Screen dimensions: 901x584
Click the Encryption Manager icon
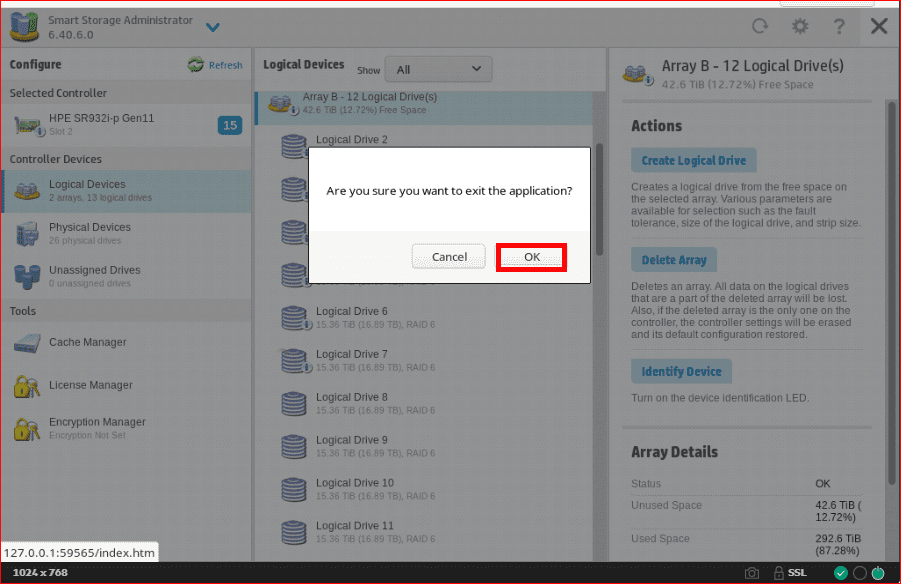(26, 429)
